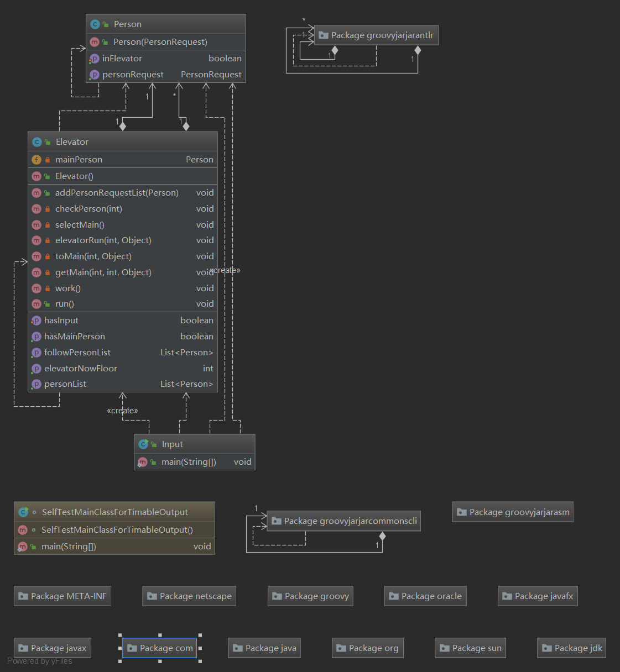
Task: Select the Package jdk node
Action: pyautogui.click(x=572, y=648)
